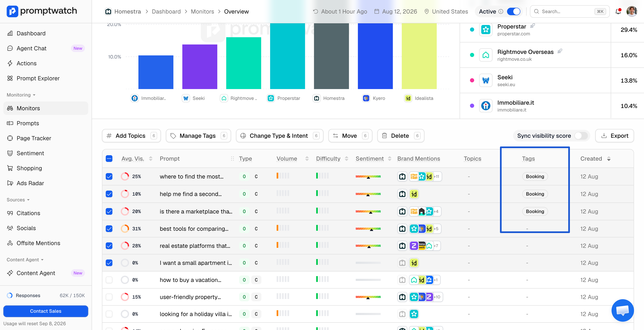Open the notifications bell

click(x=618, y=11)
